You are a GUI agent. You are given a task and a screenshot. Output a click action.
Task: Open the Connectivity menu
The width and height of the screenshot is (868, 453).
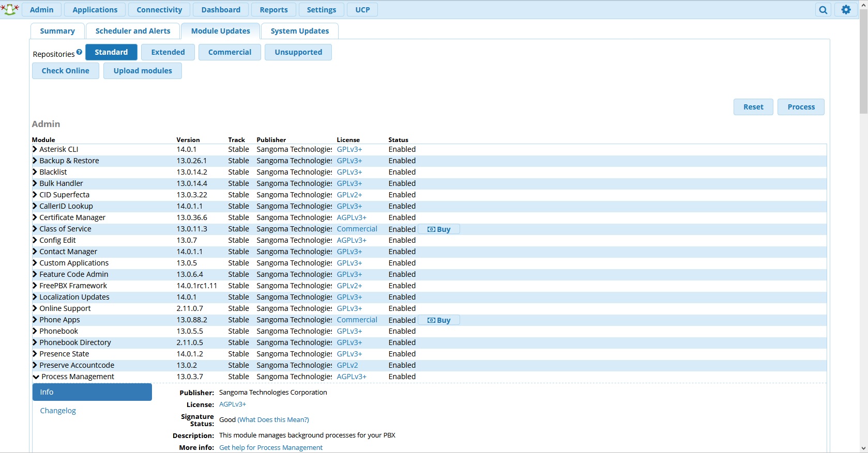pyautogui.click(x=159, y=10)
